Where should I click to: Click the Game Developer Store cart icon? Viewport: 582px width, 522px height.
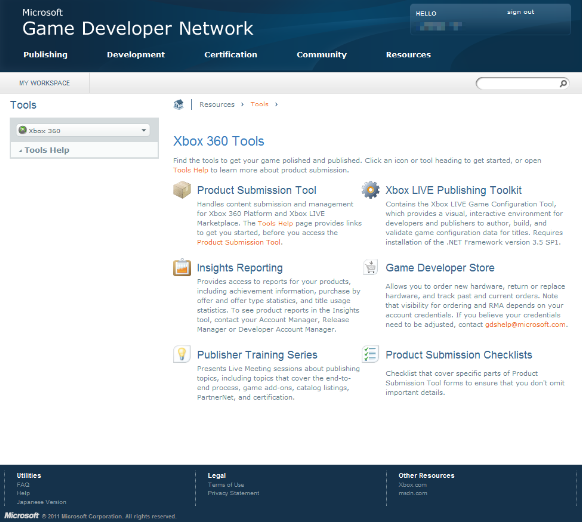[370, 267]
